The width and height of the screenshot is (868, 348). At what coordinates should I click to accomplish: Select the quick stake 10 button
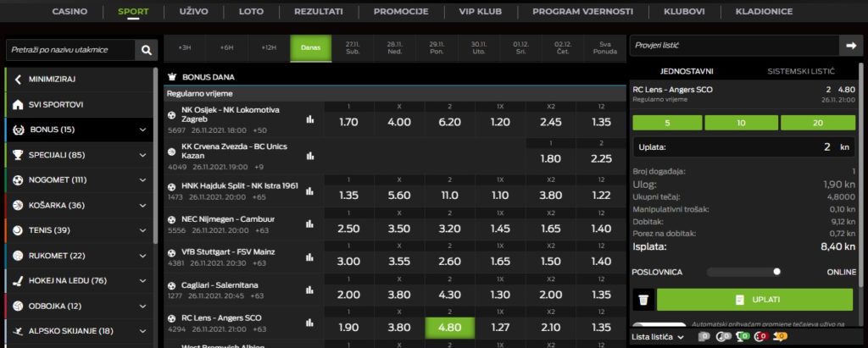[743, 122]
